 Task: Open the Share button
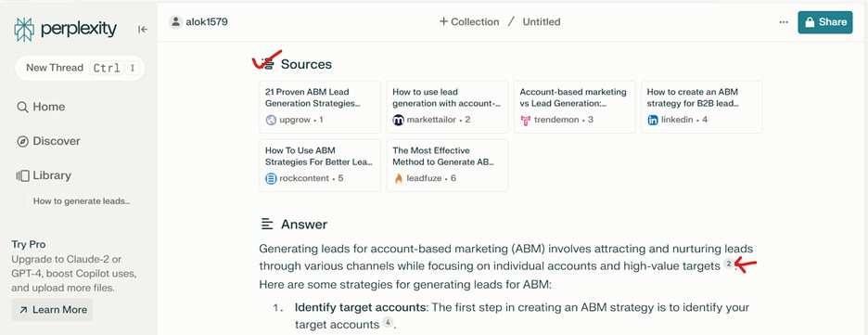(x=824, y=22)
